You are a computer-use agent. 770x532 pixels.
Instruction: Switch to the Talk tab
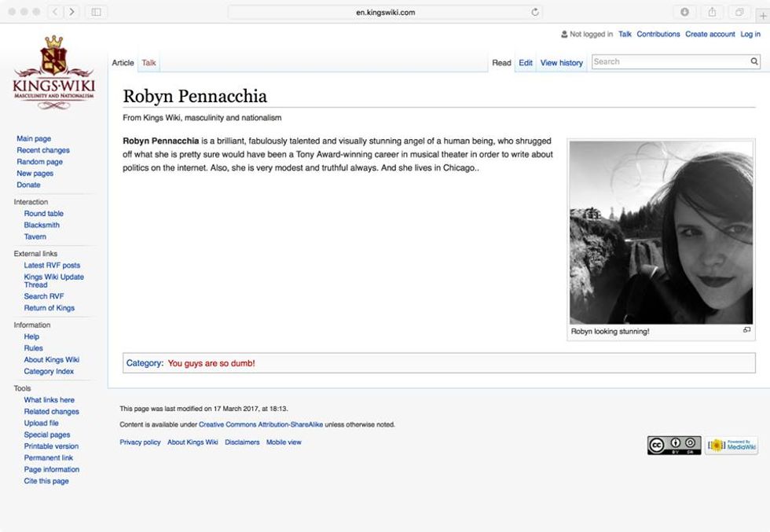(148, 63)
